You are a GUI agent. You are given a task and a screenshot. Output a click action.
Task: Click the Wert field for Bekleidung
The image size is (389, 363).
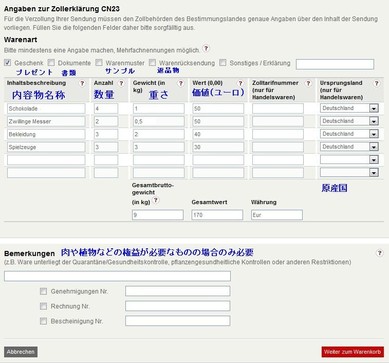point(218,134)
